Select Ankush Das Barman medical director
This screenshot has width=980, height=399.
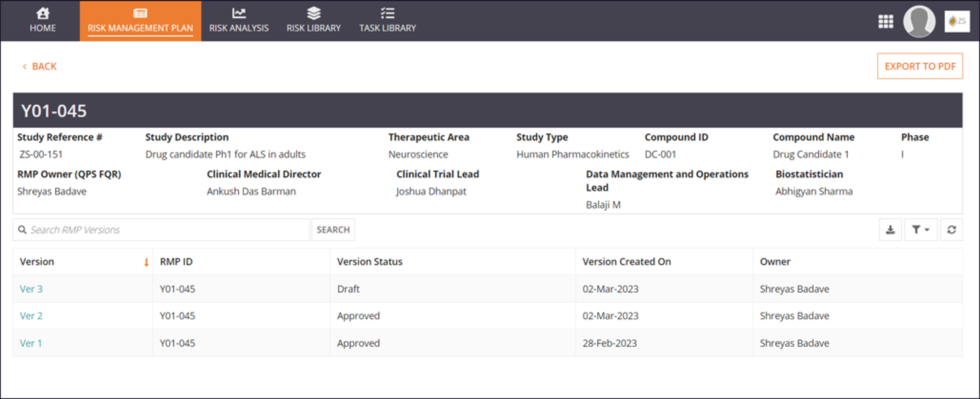pyautogui.click(x=251, y=191)
